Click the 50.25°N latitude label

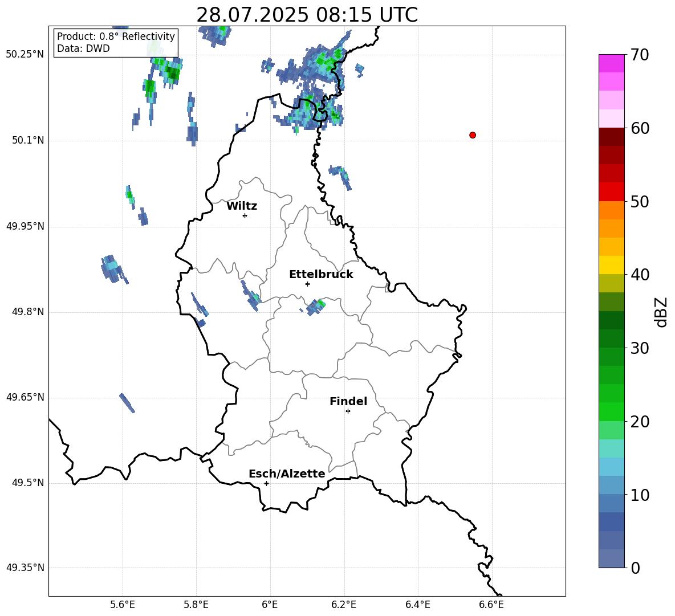coord(25,55)
